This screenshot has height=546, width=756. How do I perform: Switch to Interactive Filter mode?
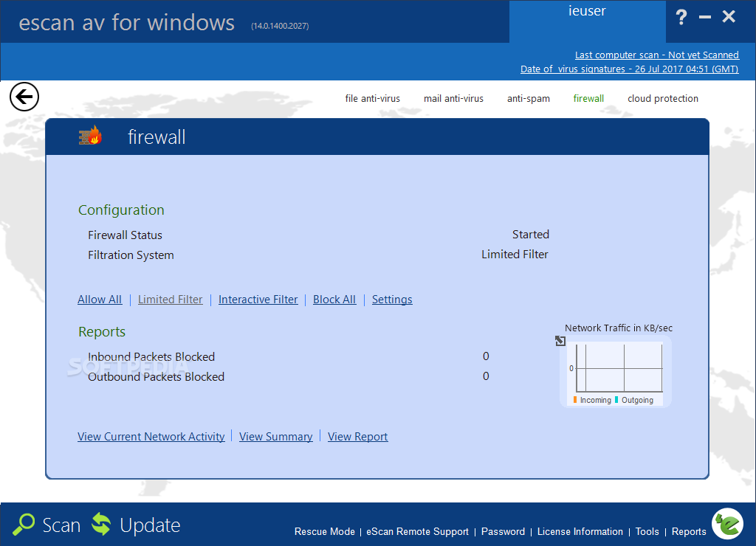point(258,300)
